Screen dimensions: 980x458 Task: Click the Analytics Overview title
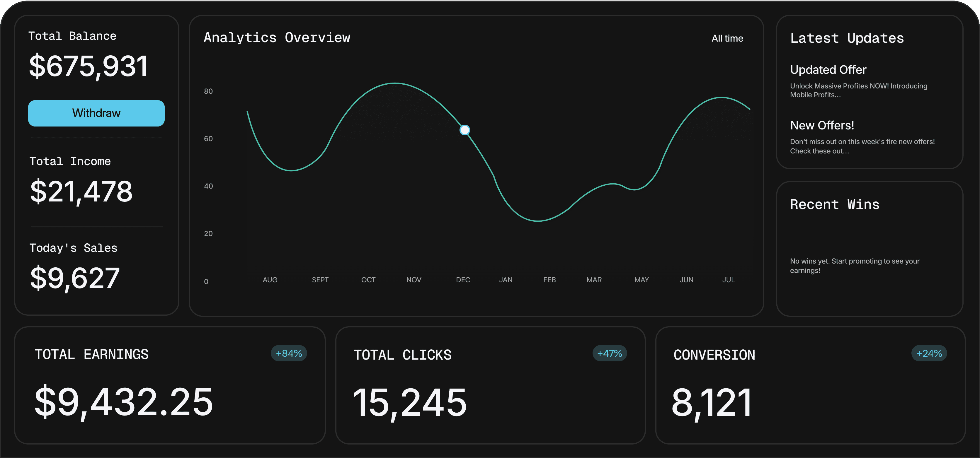click(x=277, y=37)
